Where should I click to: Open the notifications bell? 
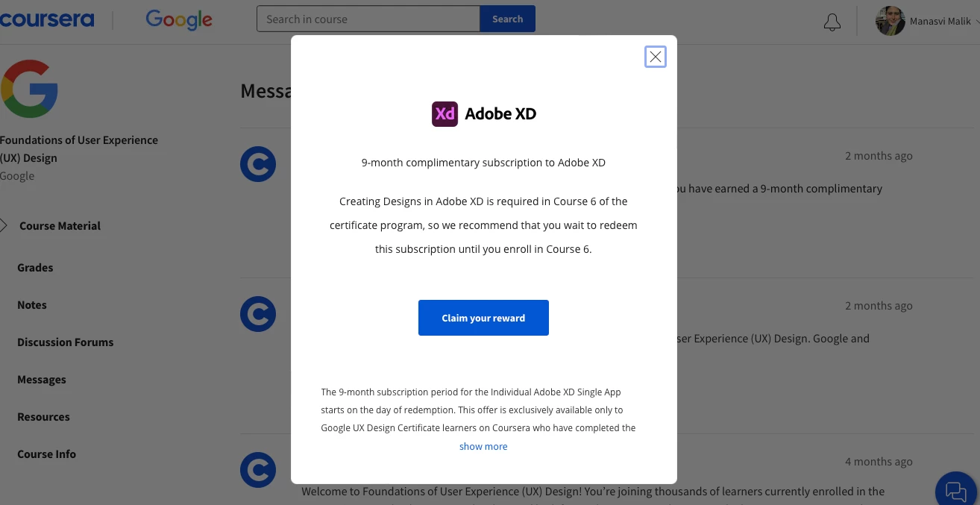coord(832,22)
